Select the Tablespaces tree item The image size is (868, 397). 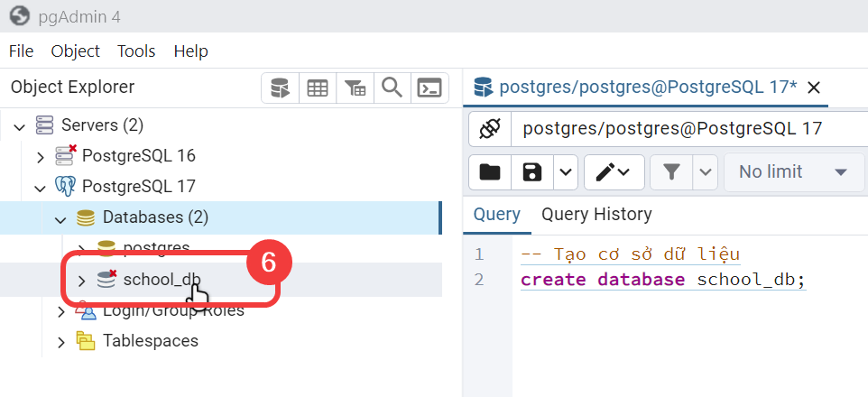click(x=150, y=341)
